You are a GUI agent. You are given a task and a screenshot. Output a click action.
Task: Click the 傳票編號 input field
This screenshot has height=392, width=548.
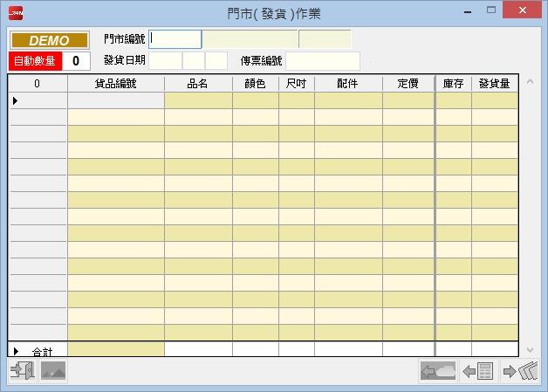pyautogui.click(x=323, y=61)
